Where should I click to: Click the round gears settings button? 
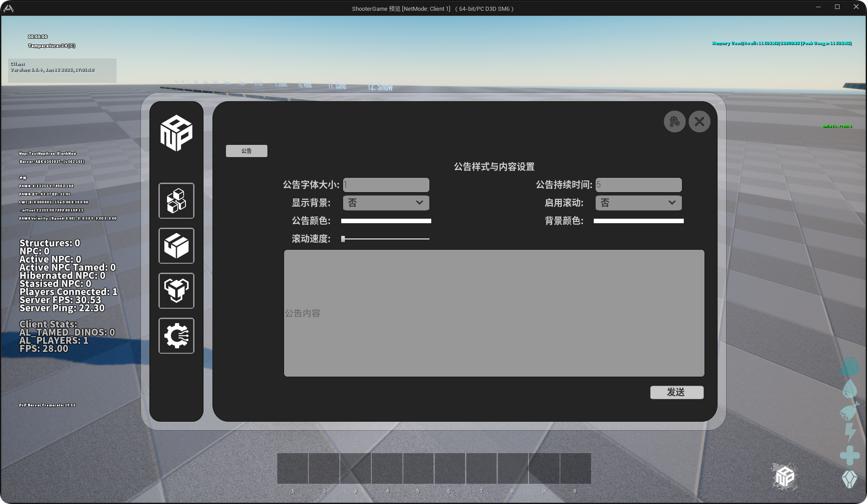674,121
